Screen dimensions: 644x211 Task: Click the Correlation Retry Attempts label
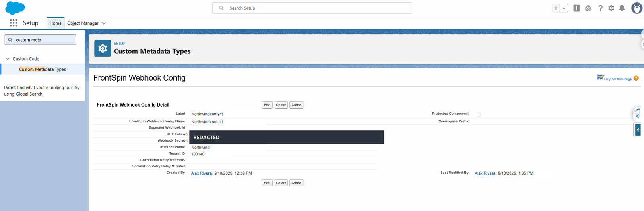[163, 160]
